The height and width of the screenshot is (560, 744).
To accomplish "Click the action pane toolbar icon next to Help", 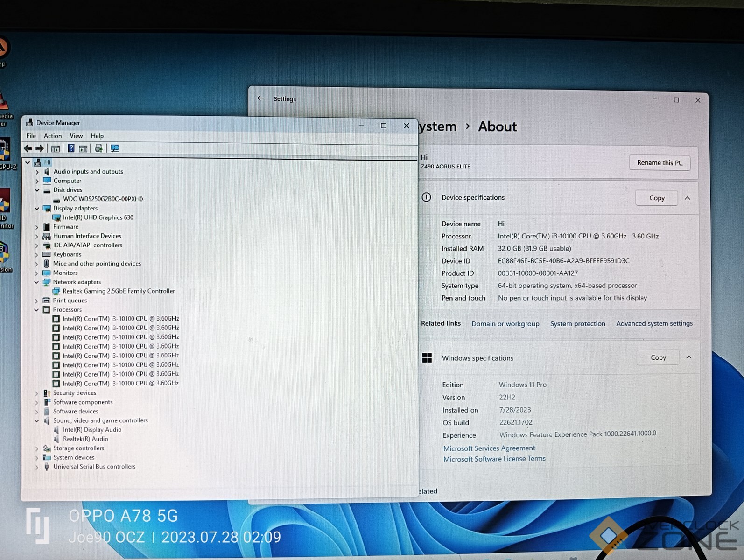I will [x=83, y=148].
